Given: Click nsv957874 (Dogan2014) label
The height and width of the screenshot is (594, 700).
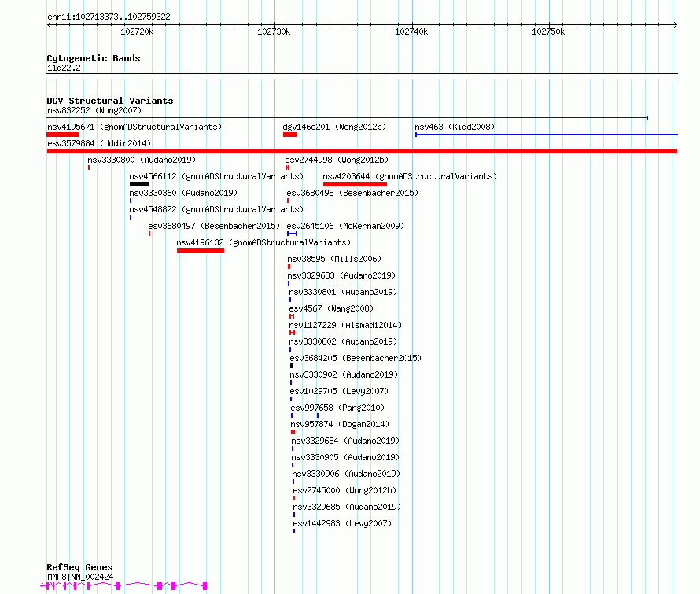Looking at the screenshot, I should pos(341,424).
